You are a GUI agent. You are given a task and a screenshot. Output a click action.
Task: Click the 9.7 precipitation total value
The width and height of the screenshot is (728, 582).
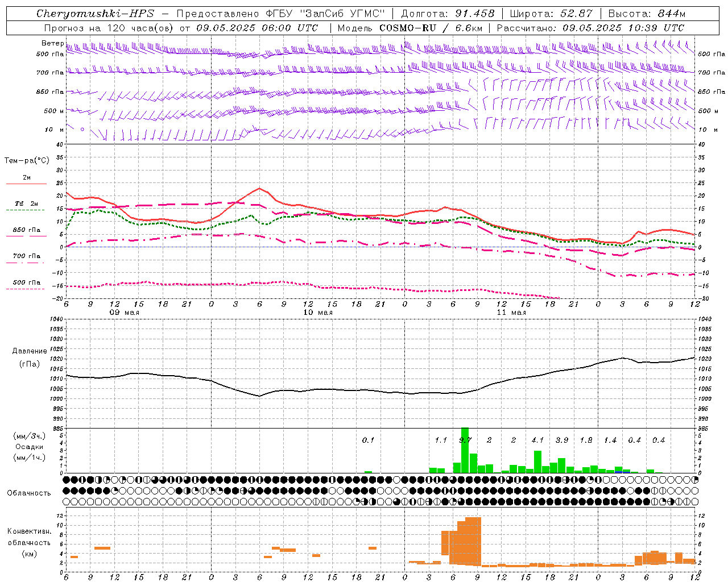[x=465, y=440]
